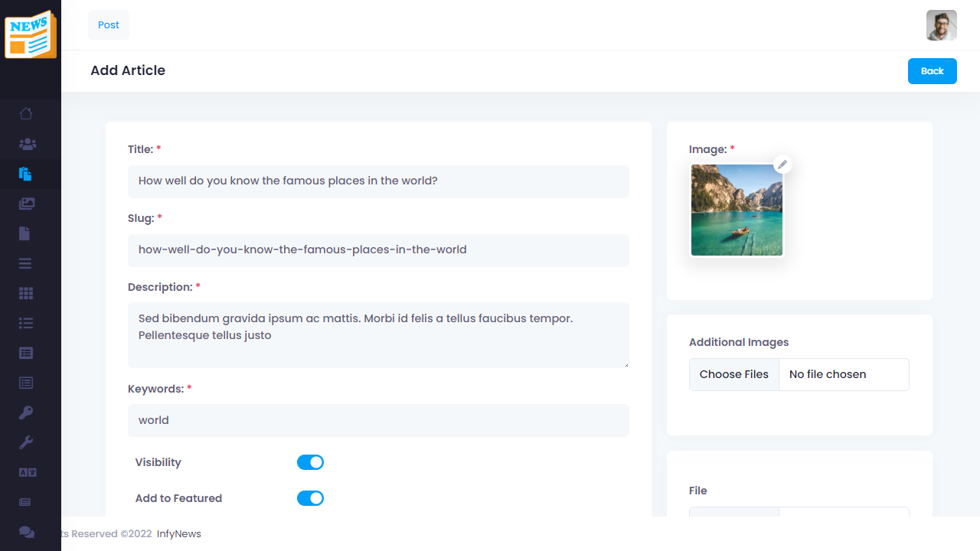
Task: Select the Comments chat icon
Action: (25, 532)
